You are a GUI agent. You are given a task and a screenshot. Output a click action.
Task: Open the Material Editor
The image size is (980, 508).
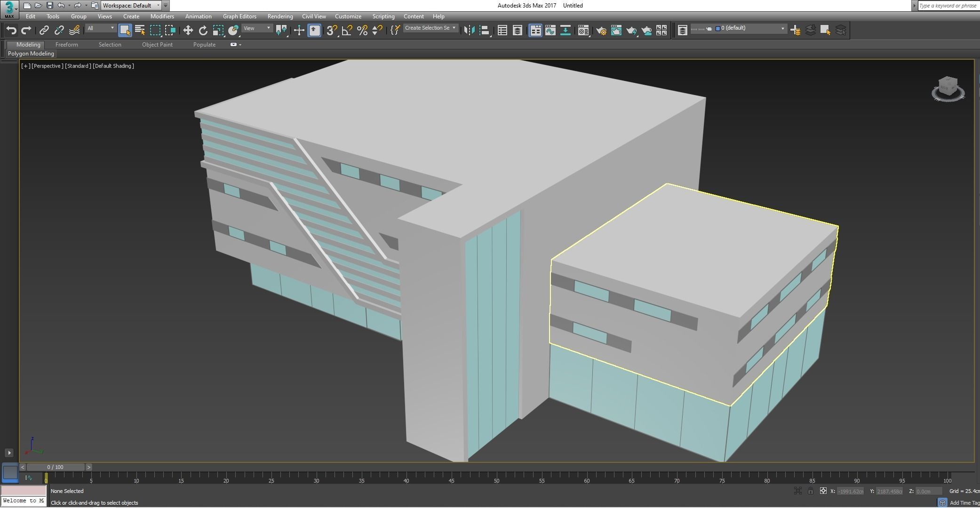[x=583, y=30]
